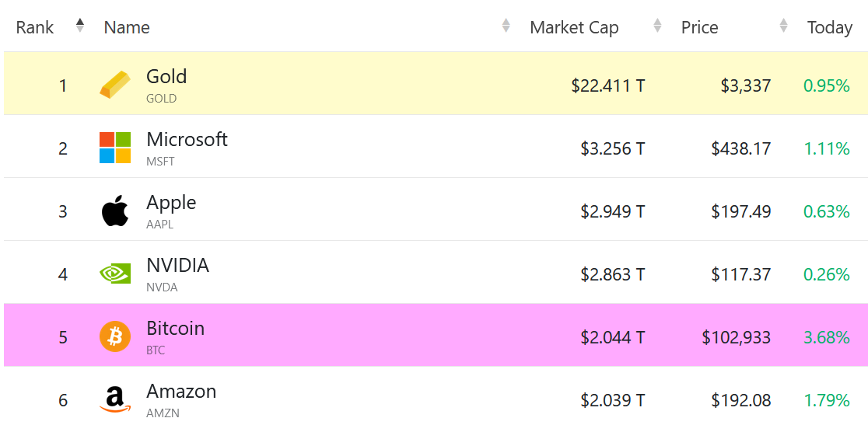Click the MSFT ticker symbol
Screen dimensions: 868x425
pos(160,162)
